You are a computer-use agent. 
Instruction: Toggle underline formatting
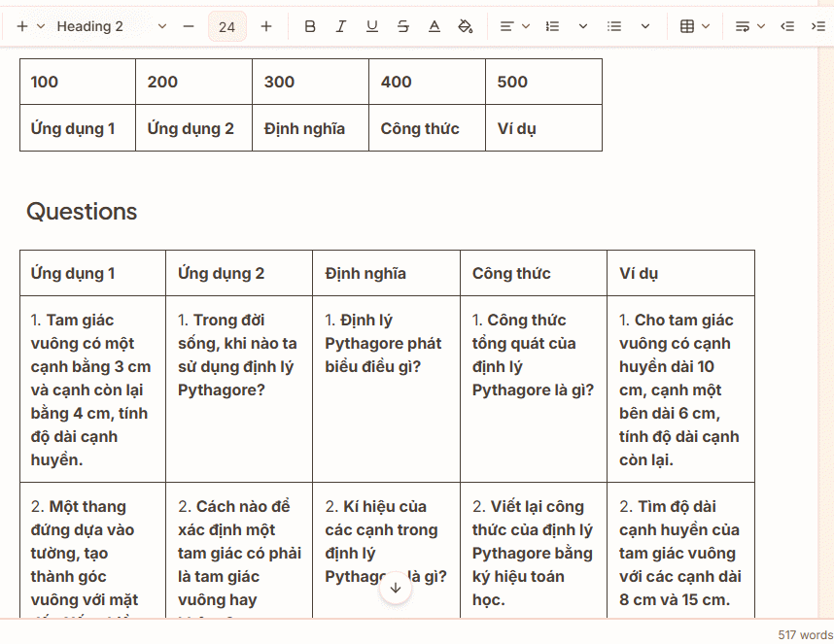(371, 26)
